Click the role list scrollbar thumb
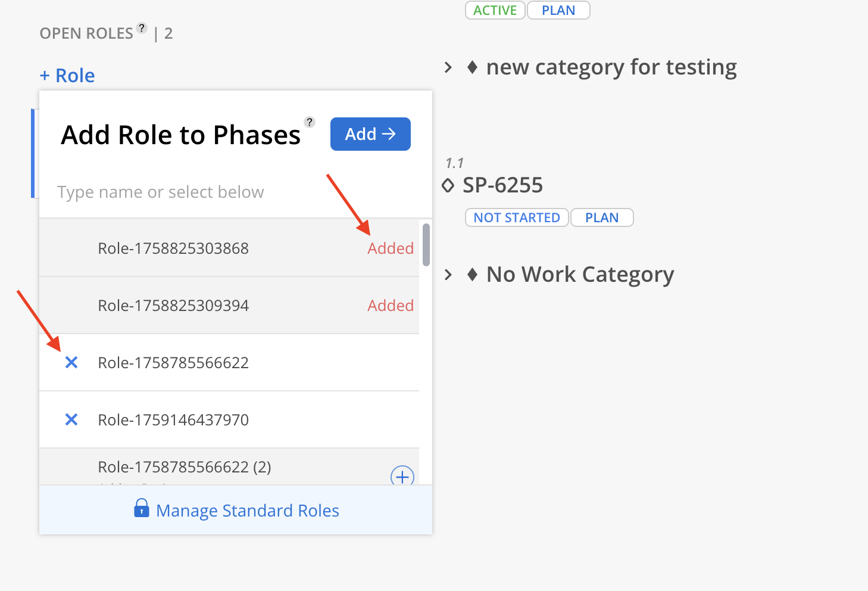Screen dimensions: 868x591 click(x=426, y=244)
